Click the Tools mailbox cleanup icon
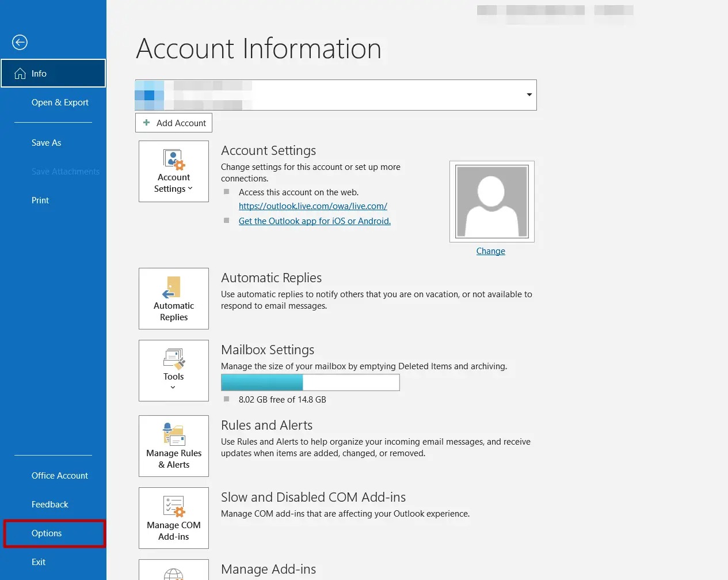This screenshot has width=728, height=580. (x=173, y=360)
